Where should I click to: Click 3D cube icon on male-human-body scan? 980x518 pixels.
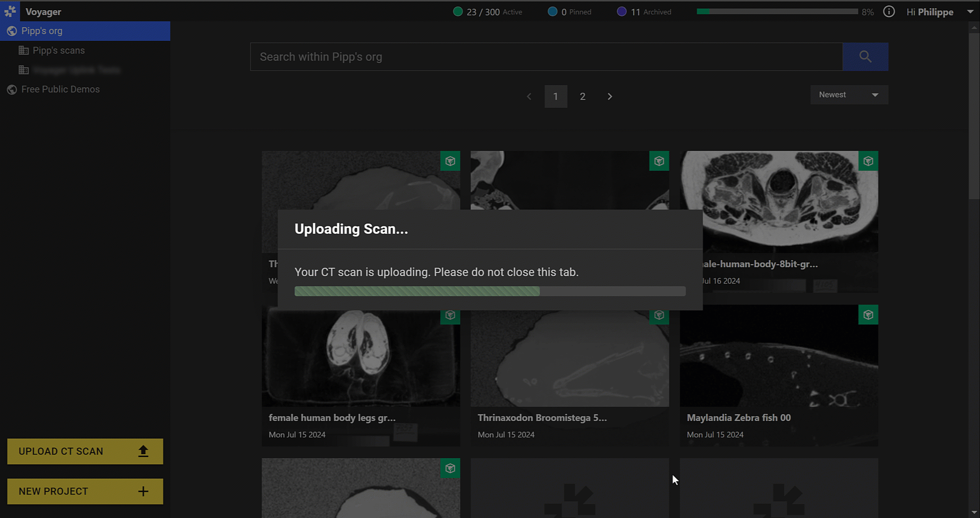[868, 161]
